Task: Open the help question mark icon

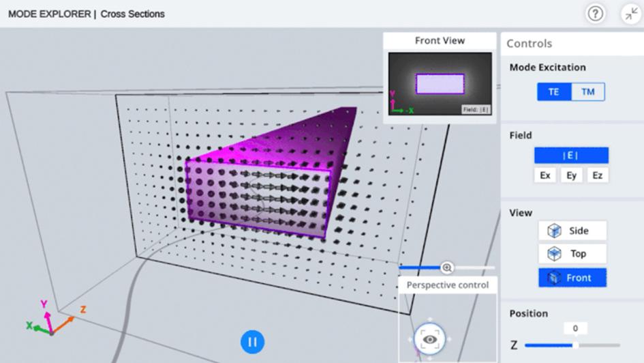Action: tap(595, 14)
